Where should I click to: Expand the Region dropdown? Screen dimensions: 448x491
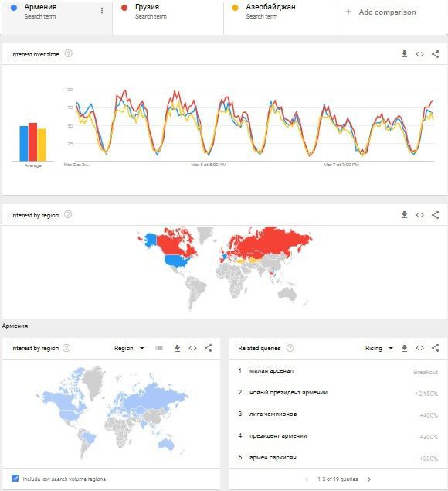click(129, 348)
